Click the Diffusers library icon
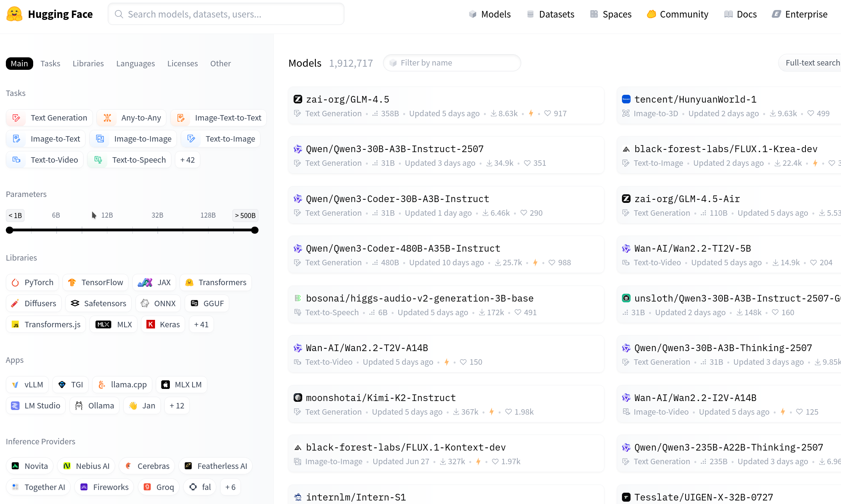 pyautogui.click(x=15, y=303)
